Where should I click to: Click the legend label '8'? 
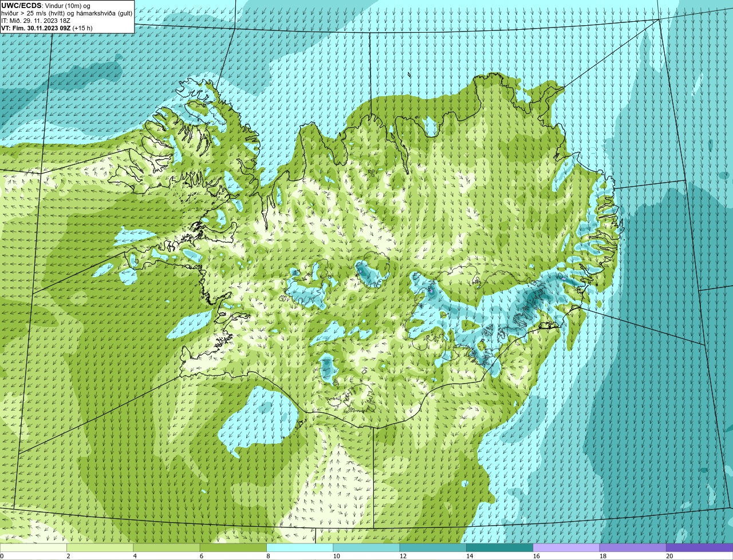click(269, 556)
